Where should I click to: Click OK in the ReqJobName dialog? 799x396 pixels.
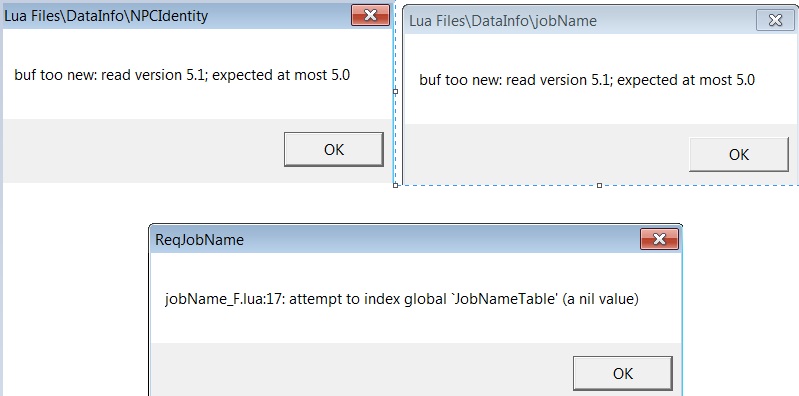(623, 374)
